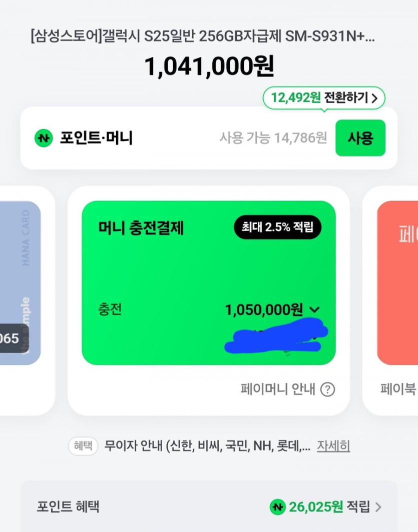The height and width of the screenshot is (532, 418).
Task: Tap the 최대 2.5% 적립 badge
Action: point(277,228)
